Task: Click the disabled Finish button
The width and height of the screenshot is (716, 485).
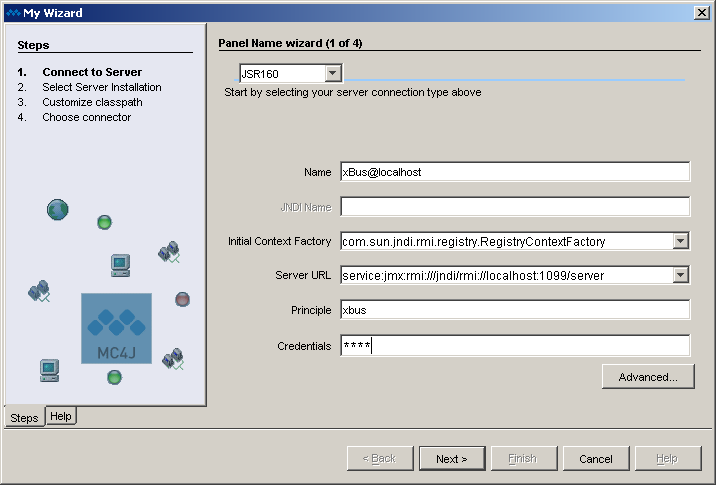Action: click(524, 459)
